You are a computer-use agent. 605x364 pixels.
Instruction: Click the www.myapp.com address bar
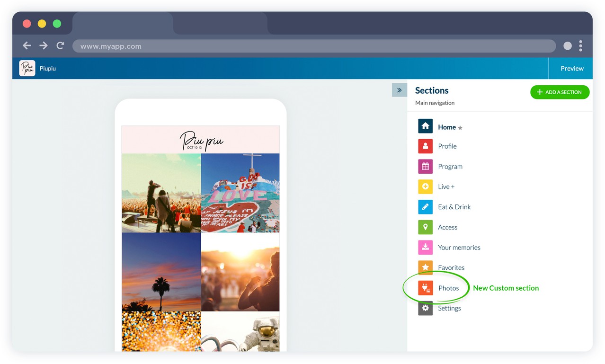click(314, 46)
